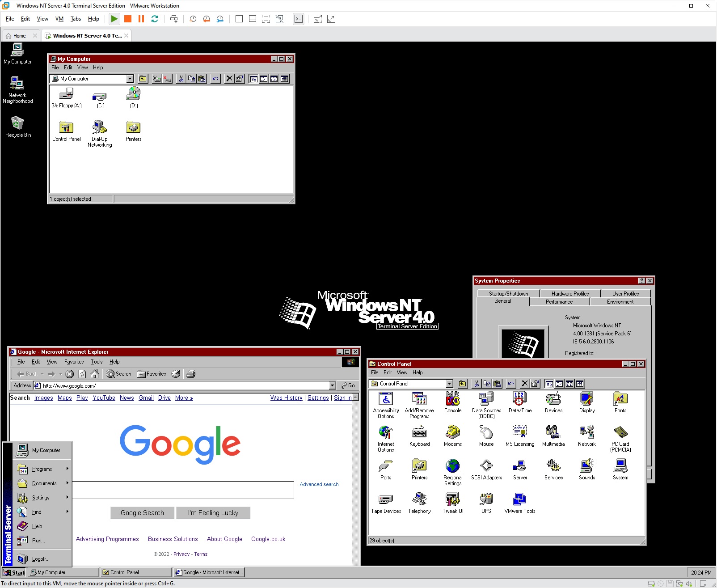The image size is (717, 588).
Task: Open the My Computer address bar dropdown
Action: coord(130,78)
